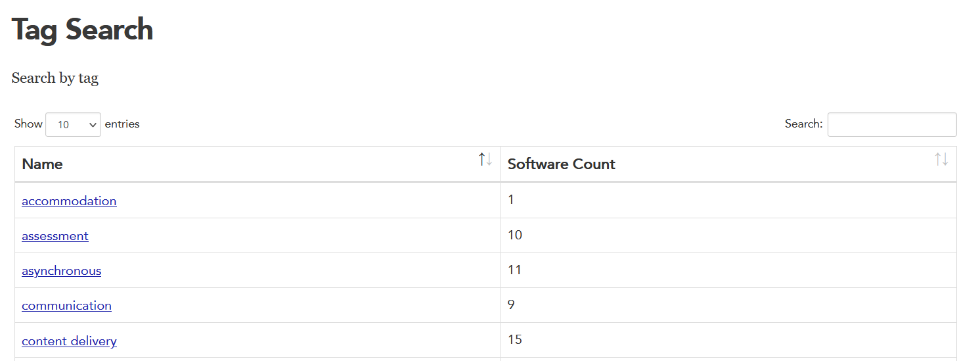980x361 pixels.
Task: Open the accommodation tag link
Action: [69, 201]
